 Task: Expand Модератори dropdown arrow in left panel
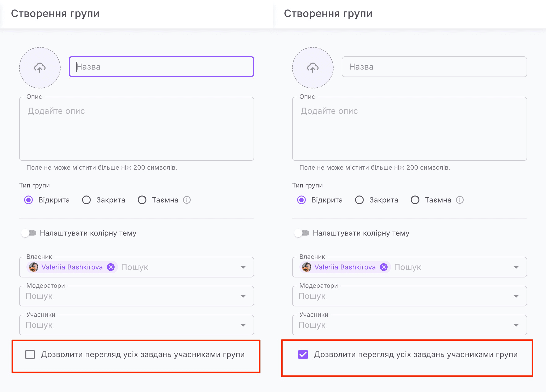coord(243,296)
